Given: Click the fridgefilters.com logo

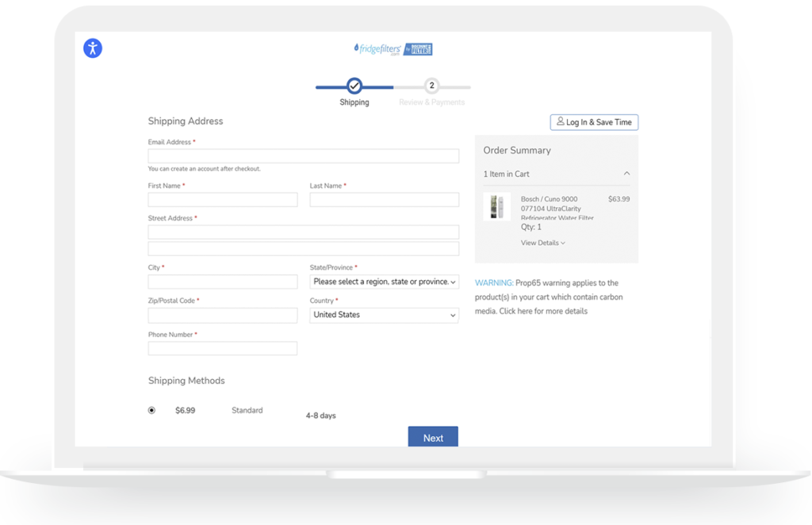Looking at the screenshot, I should [x=393, y=49].
